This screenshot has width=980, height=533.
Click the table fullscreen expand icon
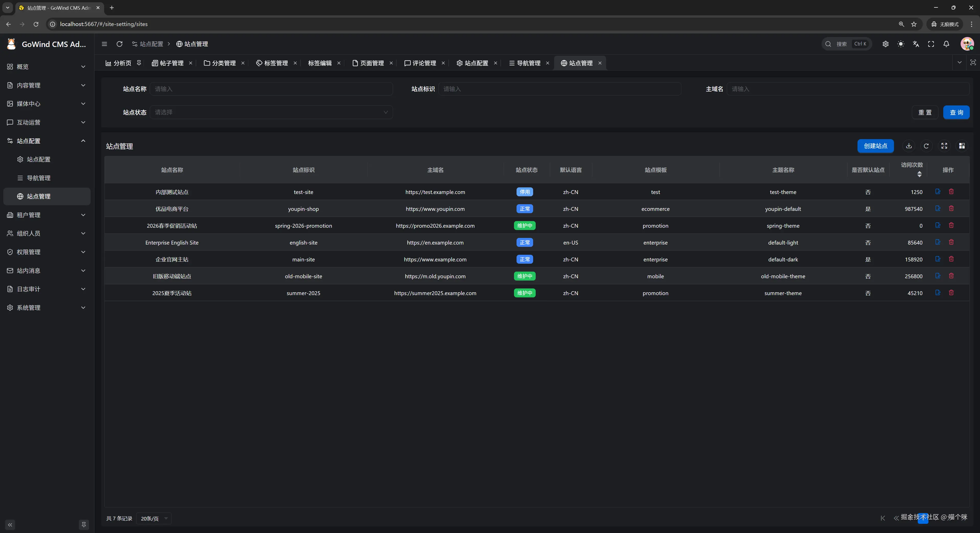[944, 146]
